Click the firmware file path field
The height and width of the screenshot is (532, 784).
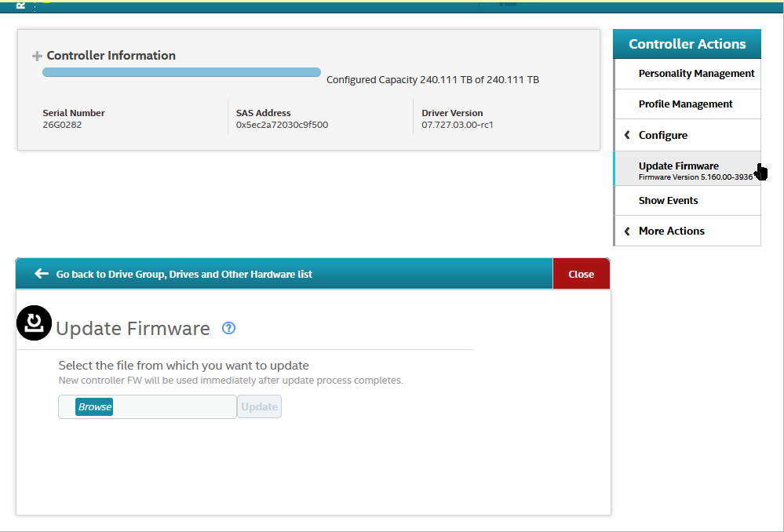point(174,406)
